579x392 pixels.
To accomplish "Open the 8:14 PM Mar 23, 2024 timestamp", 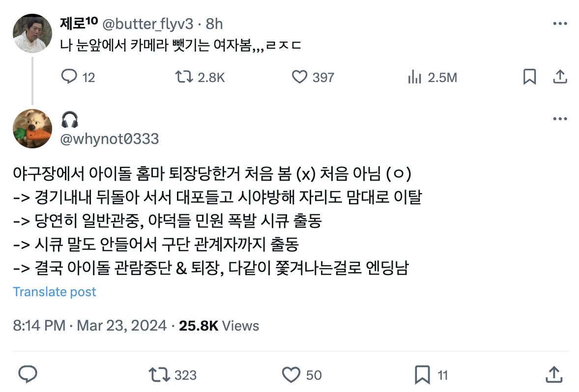I will (90, 325).
